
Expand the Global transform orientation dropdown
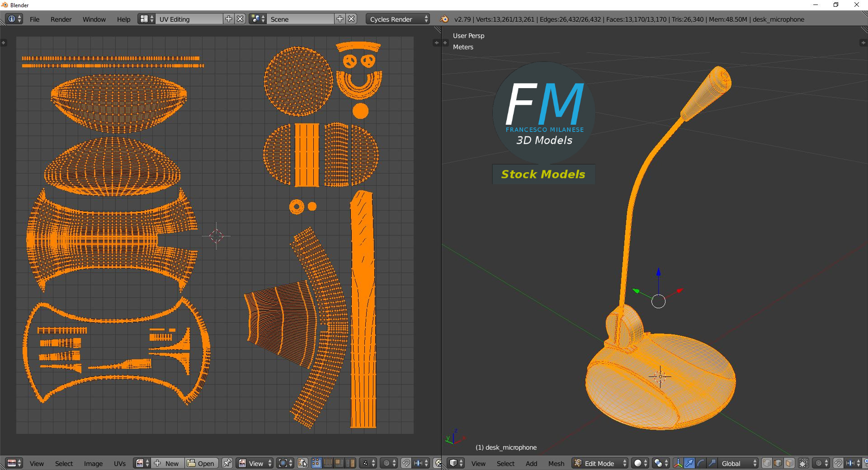click(x=739, y=463)
